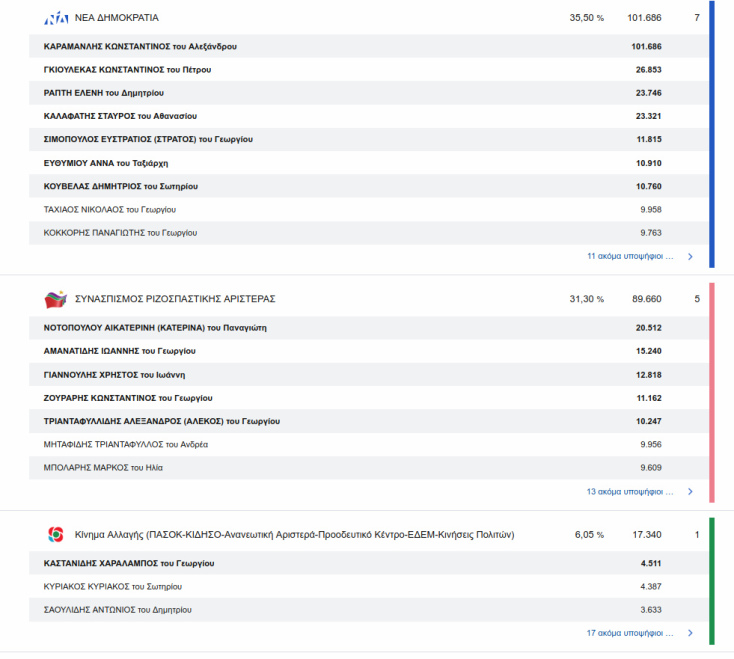Image resolution: width=734 pixels, height=659 pixels.
Task: Click chevron arrow beside 13 ακόμα υποψήφιοι
Action: pos(690,492)
